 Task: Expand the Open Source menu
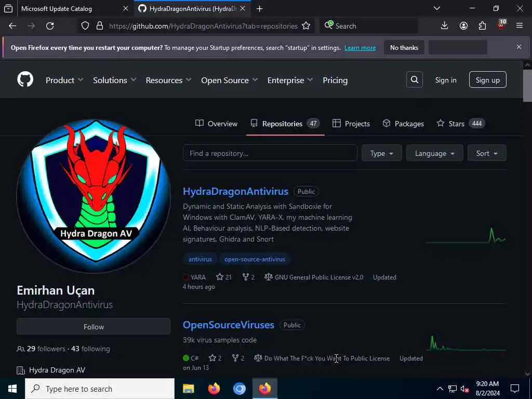229,80
